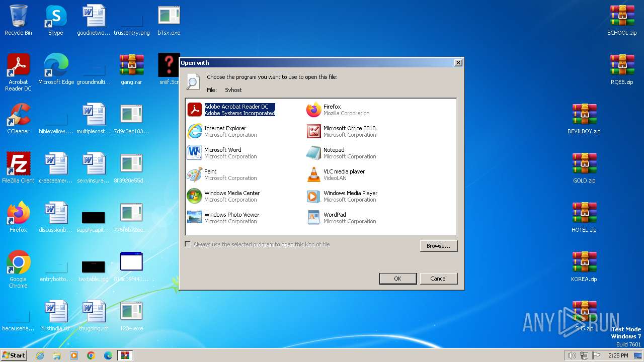Select CCleaner desktop shortcut

(18, 119)
